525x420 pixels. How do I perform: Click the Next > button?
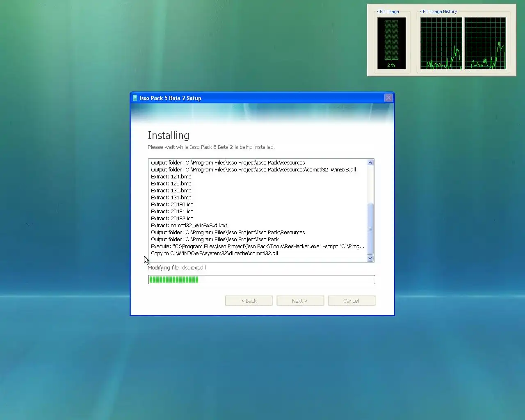point(300,301)
